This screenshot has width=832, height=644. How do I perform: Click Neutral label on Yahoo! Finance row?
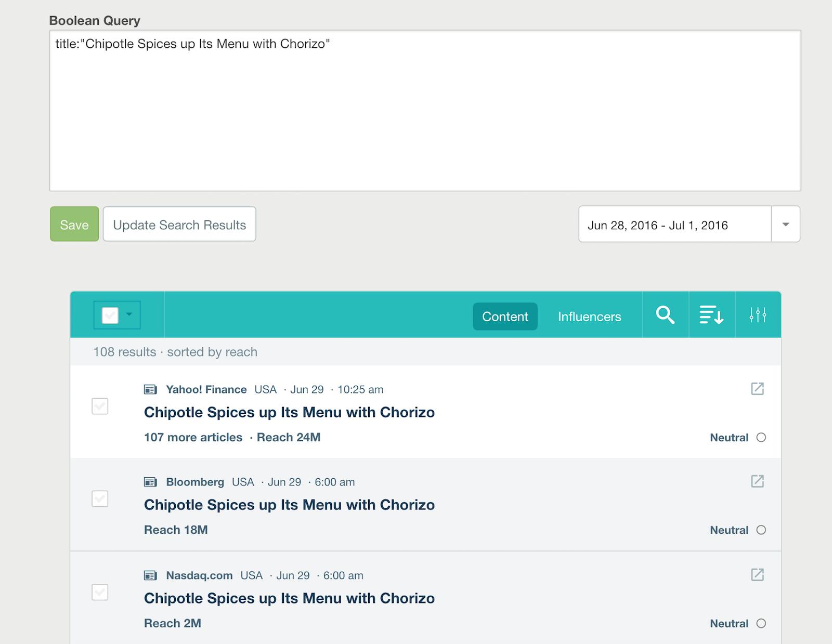point(729,438)
